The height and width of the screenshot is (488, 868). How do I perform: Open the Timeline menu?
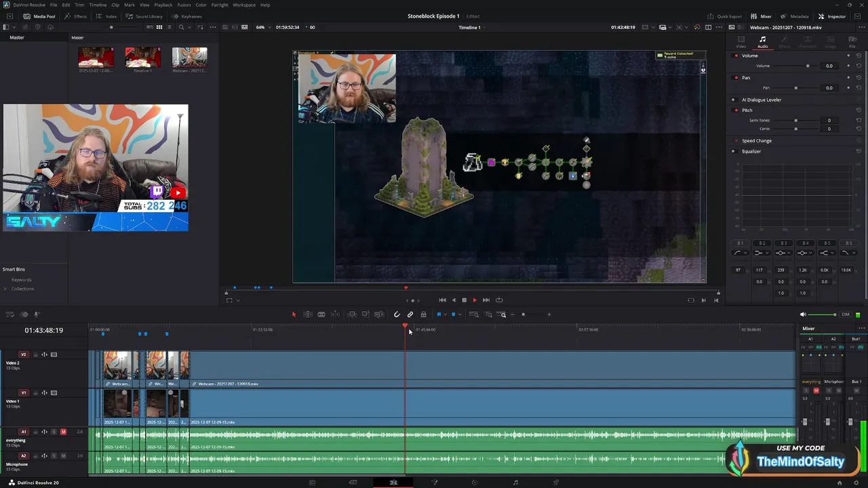[x=98, y=5]
